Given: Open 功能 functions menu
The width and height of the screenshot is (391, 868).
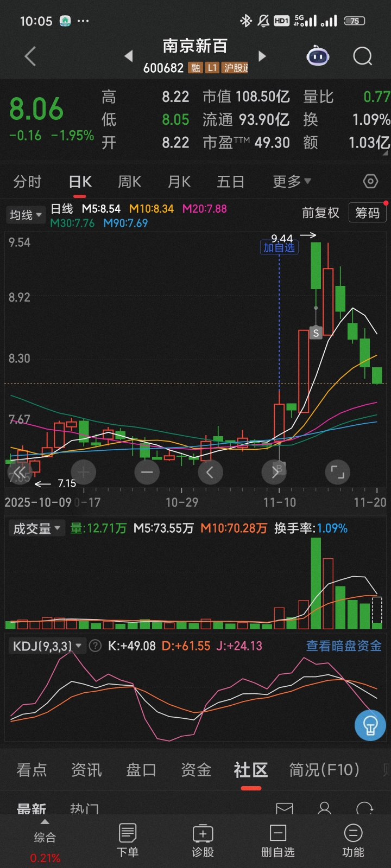Looking at the screenshot, I should 353,840.
